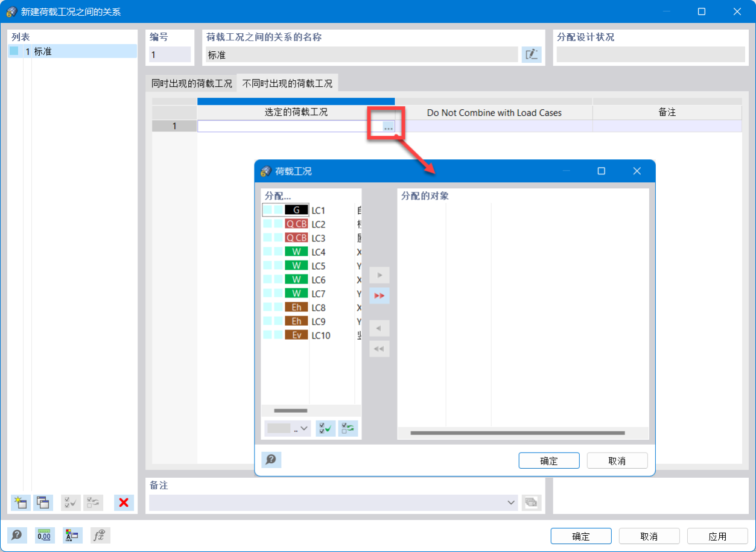The height and width of the screenshot is (552, 756).
Task: Select the LC1 row
Action: coord(311,211)
